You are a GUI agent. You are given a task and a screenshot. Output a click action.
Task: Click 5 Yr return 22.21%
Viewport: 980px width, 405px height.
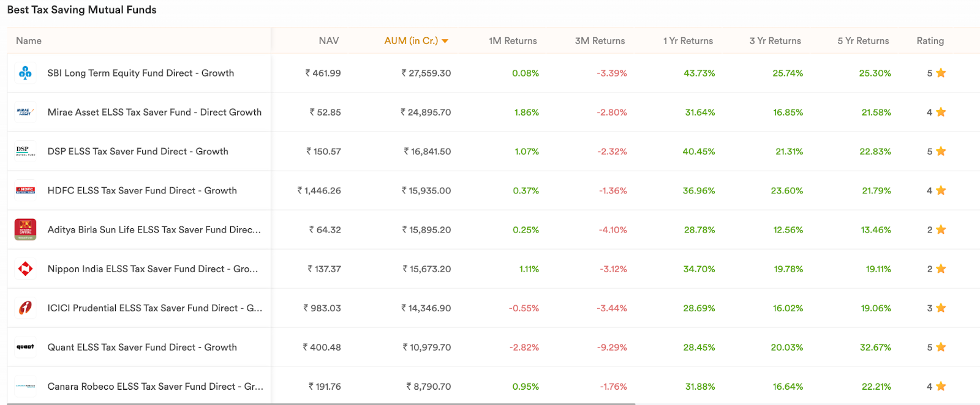click(876, 386)
